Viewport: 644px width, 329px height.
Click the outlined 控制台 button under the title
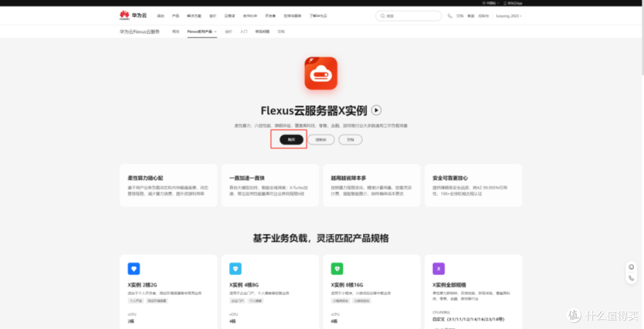point(321,140)
